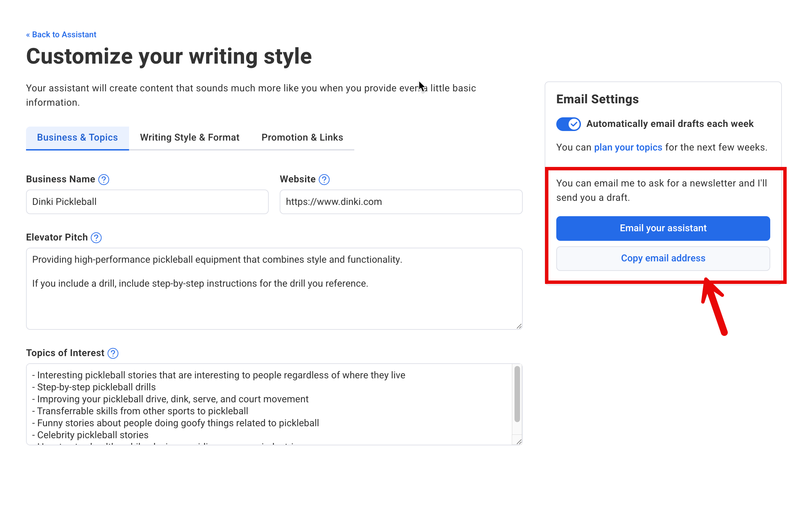This screenshot has height=522, width=812.
Task: Click inside Topics of Interest textarea
Action: 267,404
